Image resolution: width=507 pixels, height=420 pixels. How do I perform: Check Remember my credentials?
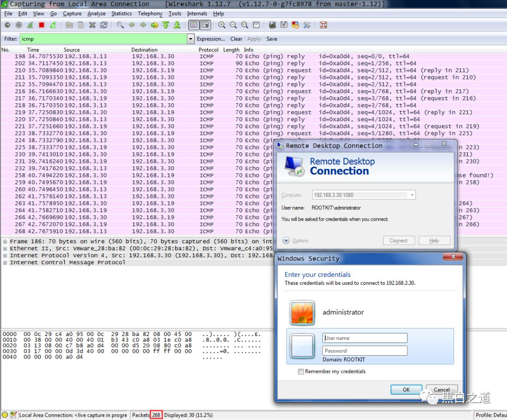tap(301, 372)
